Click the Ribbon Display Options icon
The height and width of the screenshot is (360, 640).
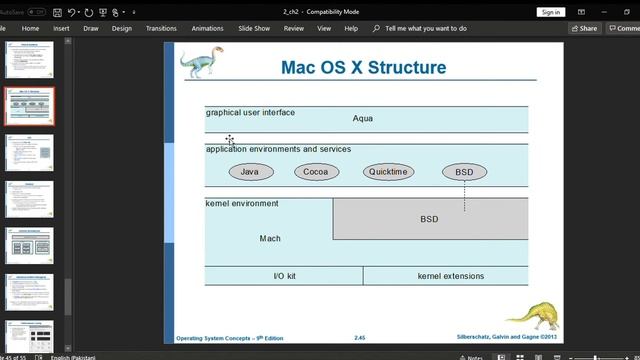(x=581, y=12)
